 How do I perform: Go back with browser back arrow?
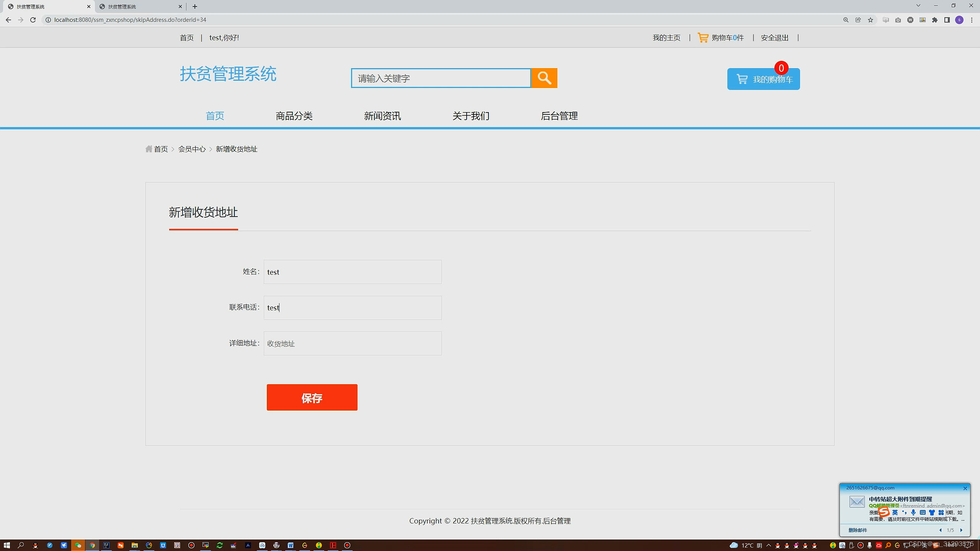click(8, 20)
